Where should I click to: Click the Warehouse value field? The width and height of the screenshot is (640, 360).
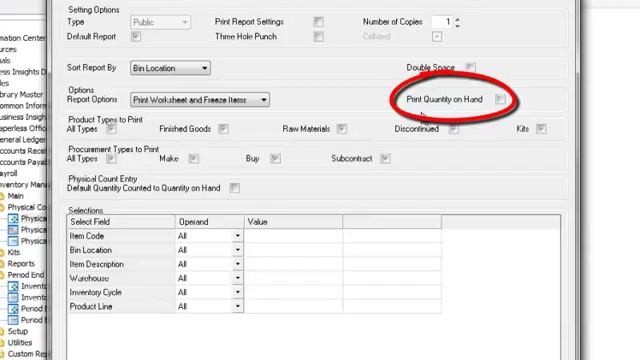click(293, 278)
